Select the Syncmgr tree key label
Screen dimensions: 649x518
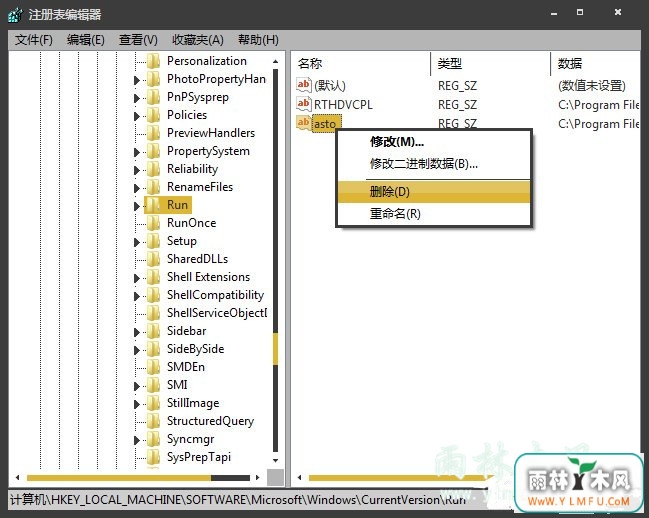pyautogui.click(x=190, y=439)
